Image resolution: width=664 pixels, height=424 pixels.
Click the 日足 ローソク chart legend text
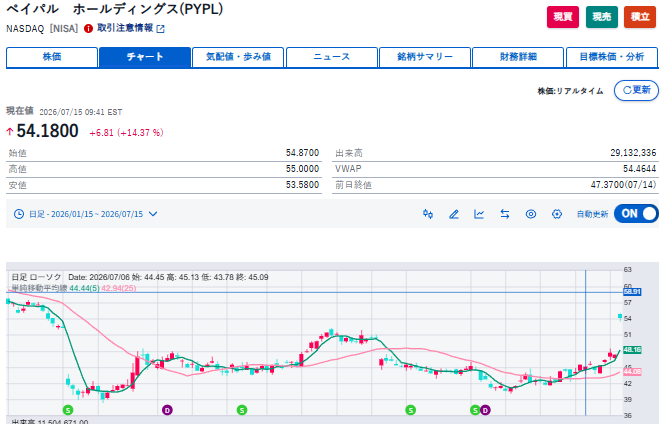[x=36, y=277]
